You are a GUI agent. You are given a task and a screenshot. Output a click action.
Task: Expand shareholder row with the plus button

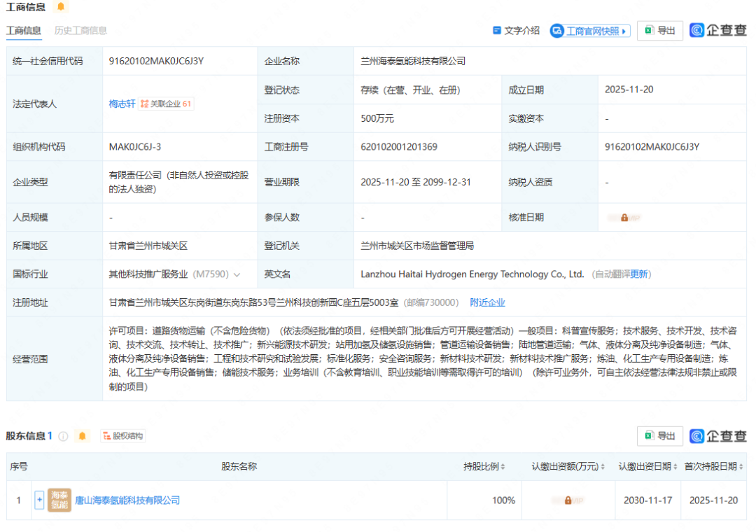39,500
